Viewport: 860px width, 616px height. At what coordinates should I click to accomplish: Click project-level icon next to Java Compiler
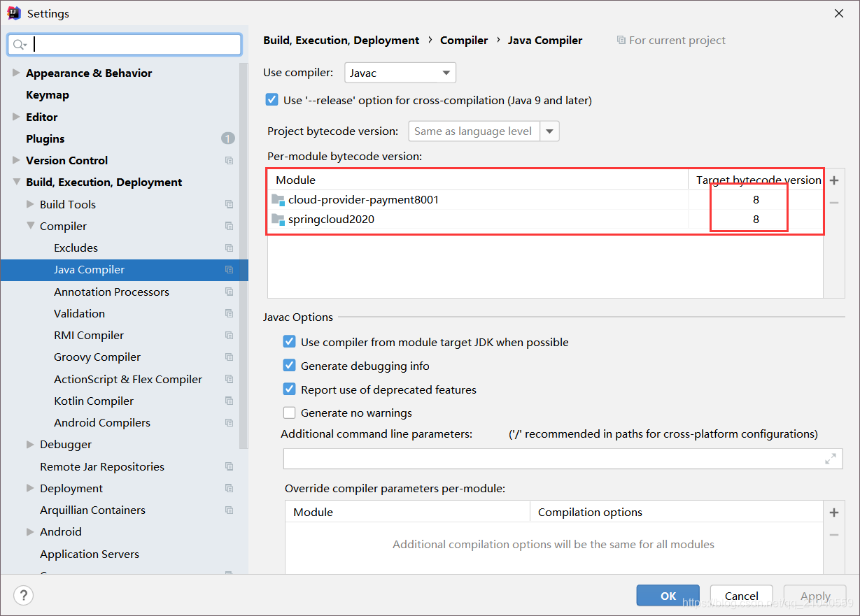(x=229, y=270)
